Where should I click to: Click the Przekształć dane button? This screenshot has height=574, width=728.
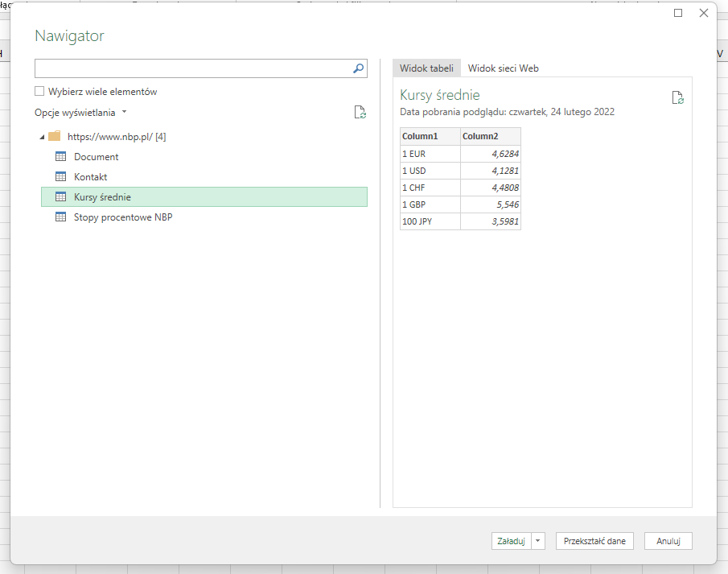pyautogui.click(x=594, y=540)
